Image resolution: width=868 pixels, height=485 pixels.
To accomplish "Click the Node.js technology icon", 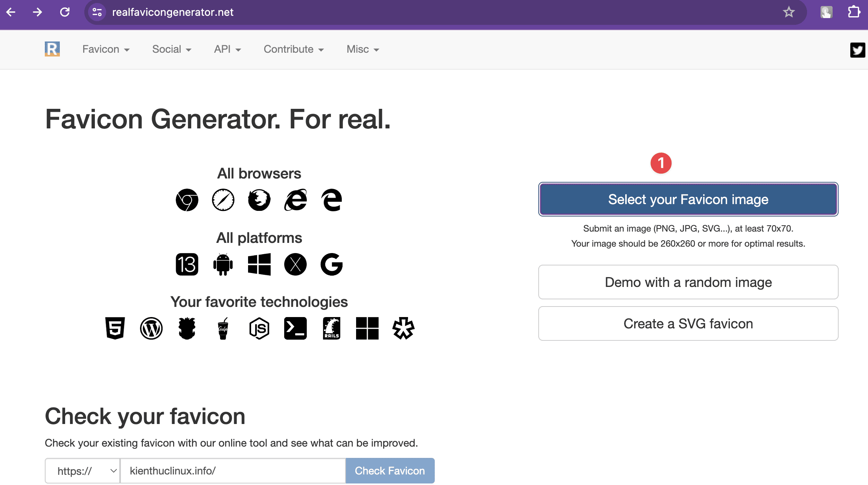I will coord(259,328).
